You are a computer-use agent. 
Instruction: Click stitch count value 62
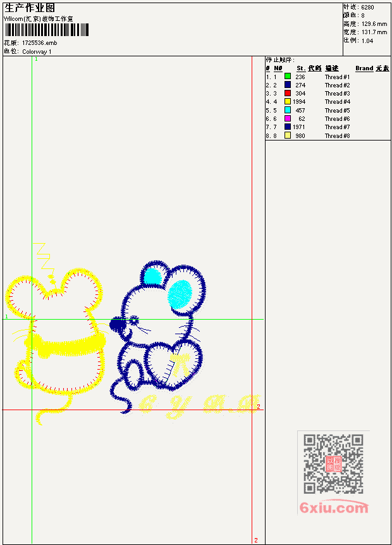pyautogui.click(x=302, y=119)
